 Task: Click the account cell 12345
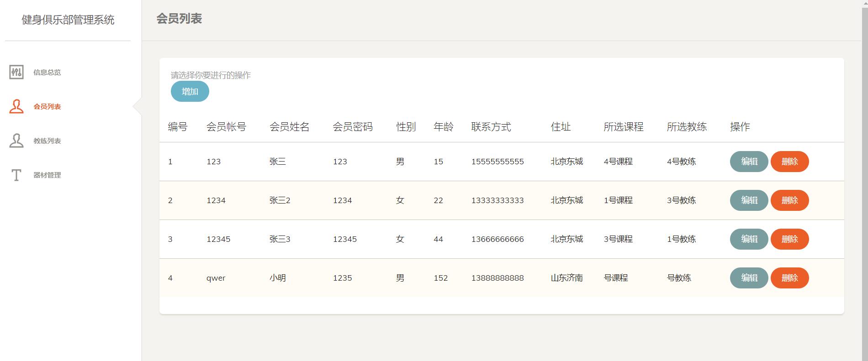pyautogui.click(x=218, y=239)
